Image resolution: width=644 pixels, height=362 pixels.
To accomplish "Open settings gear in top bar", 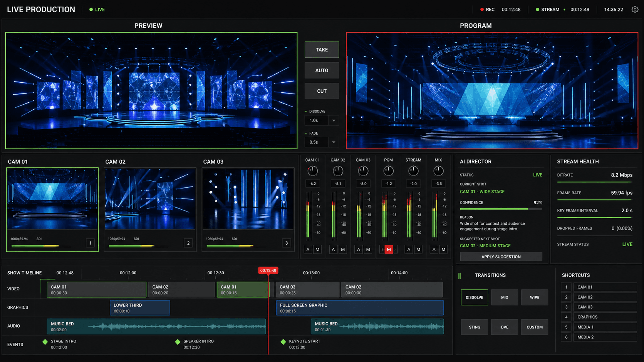I will [635, 9].
